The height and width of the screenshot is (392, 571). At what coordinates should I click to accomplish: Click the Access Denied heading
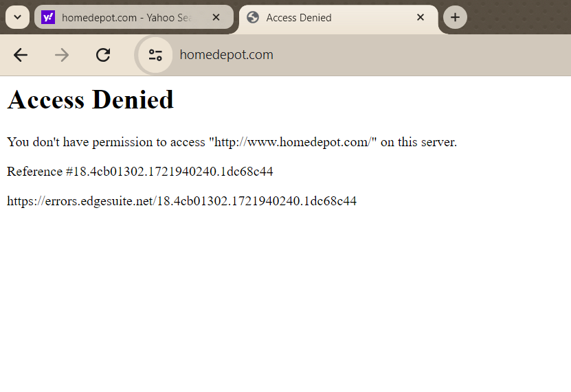(x=90, y=100)
